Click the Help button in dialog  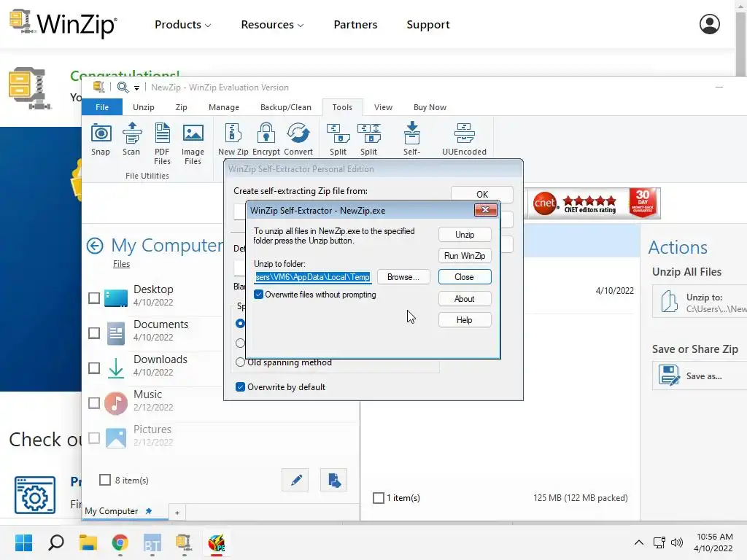click(465, 320)
